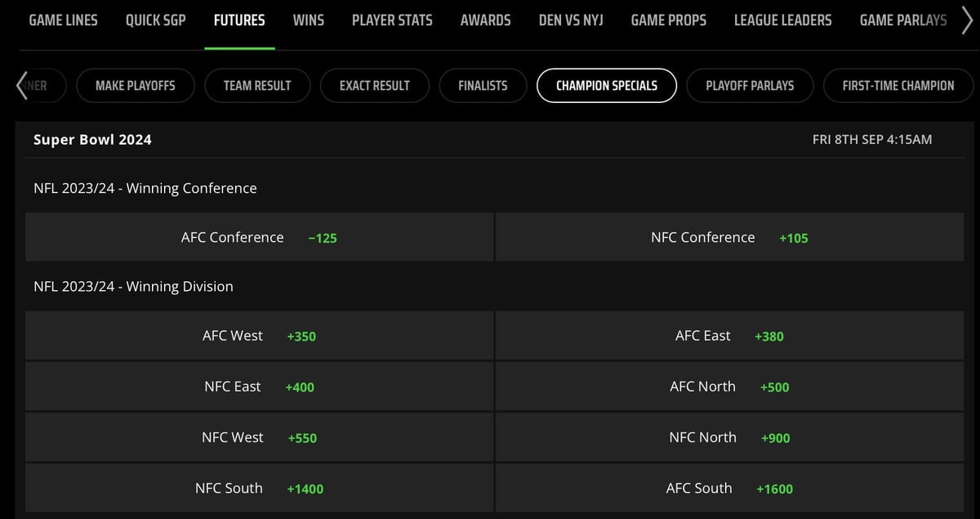Add AFC West +350 to bet slip
The image size is (980, 519).
(x=259, y=336)
